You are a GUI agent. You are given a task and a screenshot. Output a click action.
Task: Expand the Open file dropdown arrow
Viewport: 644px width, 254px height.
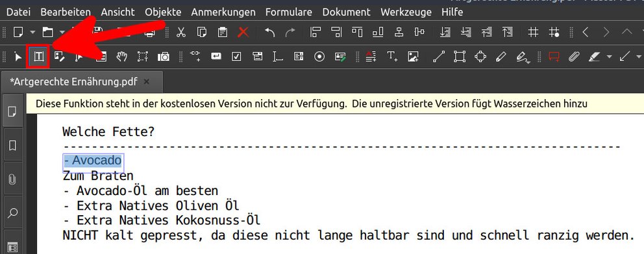[x=62, y=32]
